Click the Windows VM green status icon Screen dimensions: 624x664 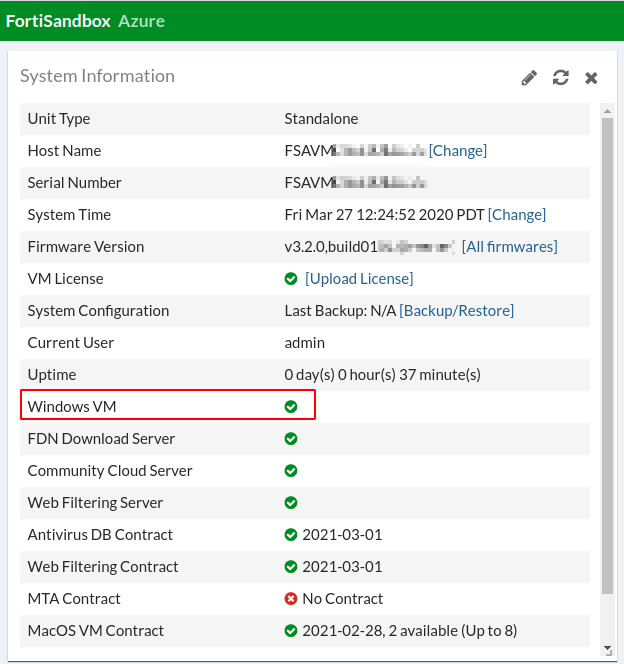tap(291, 407)
